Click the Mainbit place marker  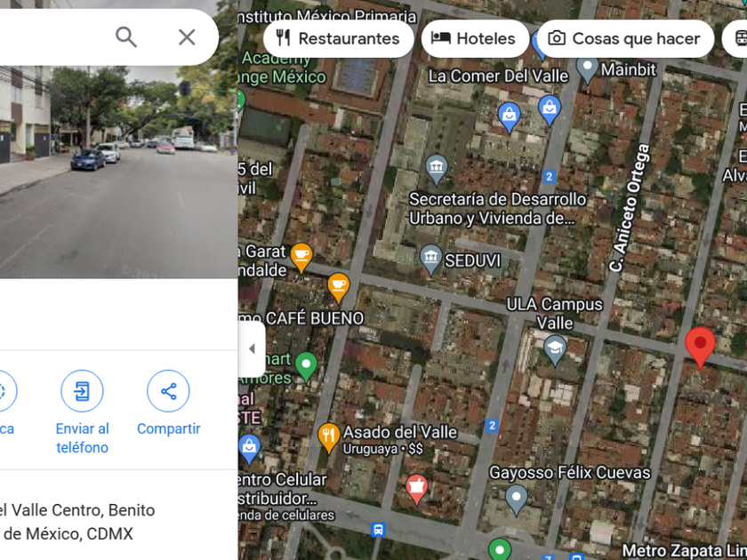click(x=588, y=70)
